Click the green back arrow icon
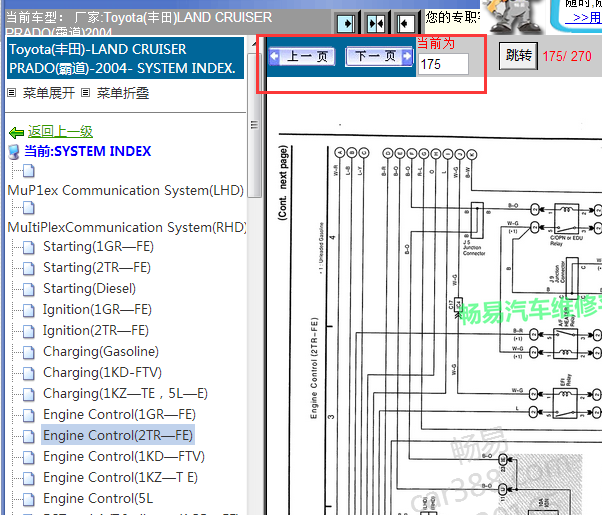602x515 pixels. pyautogui.click(x=17, y=132)
